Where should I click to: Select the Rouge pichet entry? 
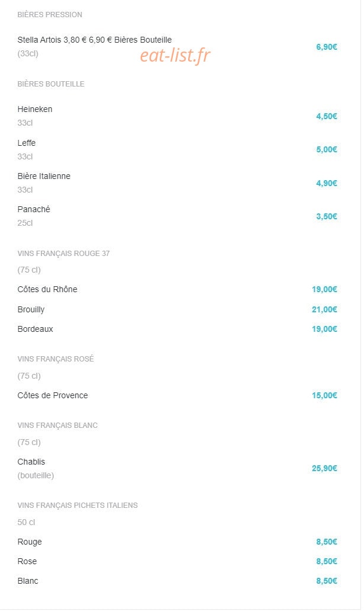coord(177,542)
